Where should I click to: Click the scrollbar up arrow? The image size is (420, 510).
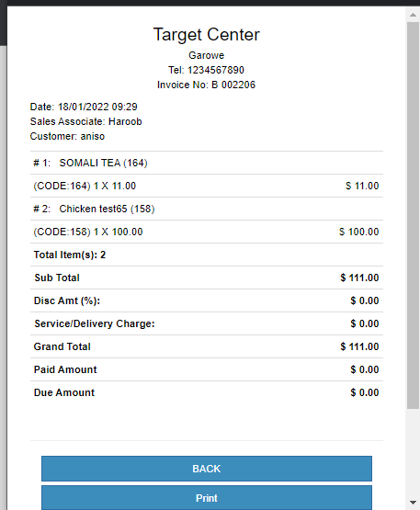pos(413,15)
